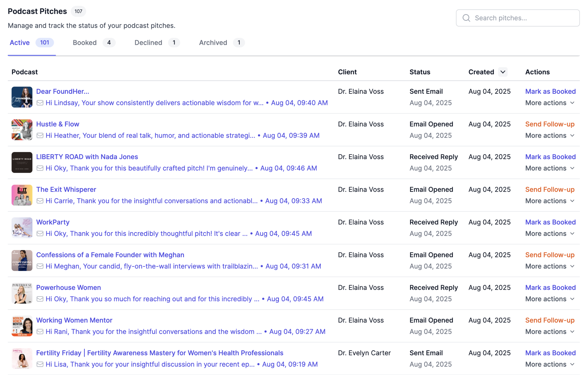Open the Declined tab
The image size is (588, 375).
click(148, 42)
